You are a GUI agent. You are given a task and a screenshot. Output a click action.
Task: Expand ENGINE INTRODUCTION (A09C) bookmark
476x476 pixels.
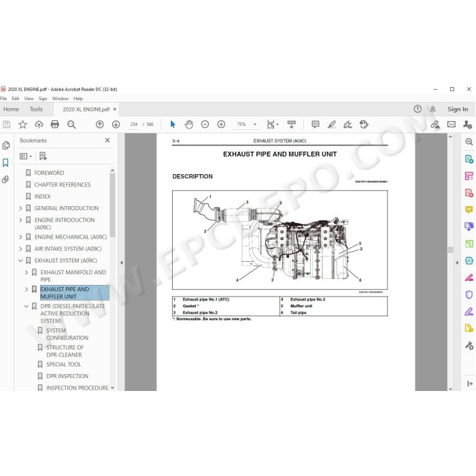(x=20, y=220)
